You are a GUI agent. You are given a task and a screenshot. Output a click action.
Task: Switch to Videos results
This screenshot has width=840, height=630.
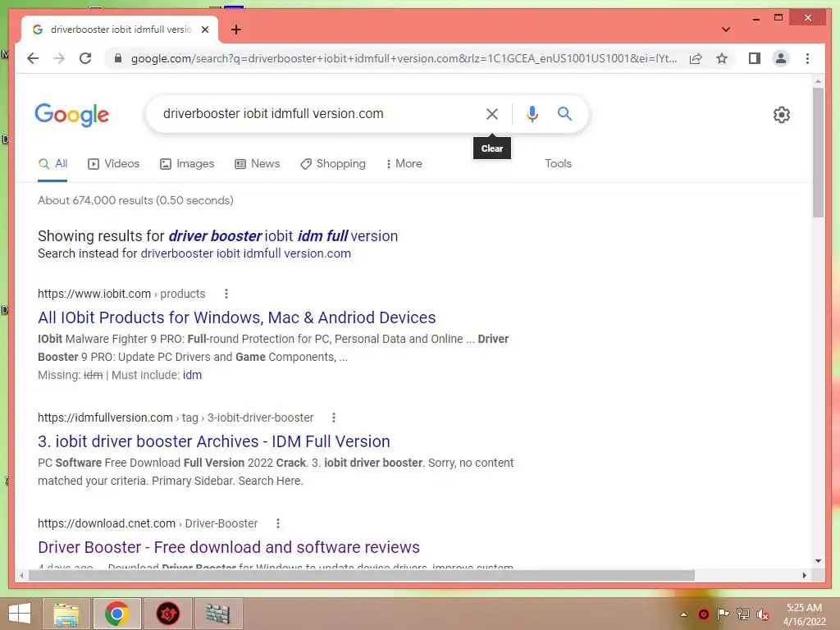click(x=113, y=164)
